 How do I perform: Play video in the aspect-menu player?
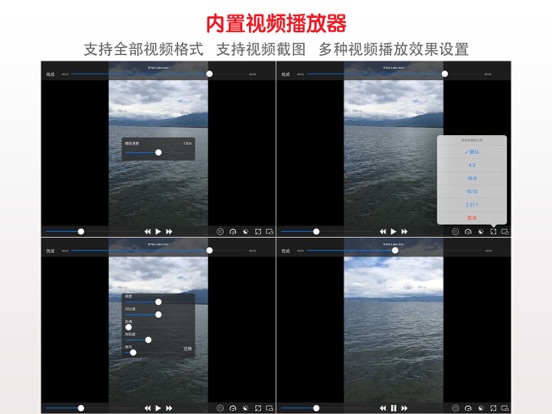[393, 232]
